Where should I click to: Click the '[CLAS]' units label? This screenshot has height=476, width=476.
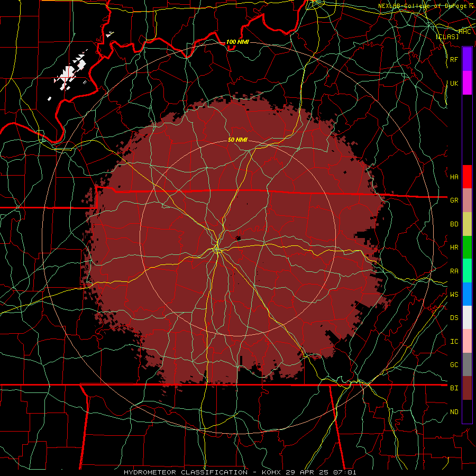447,36
